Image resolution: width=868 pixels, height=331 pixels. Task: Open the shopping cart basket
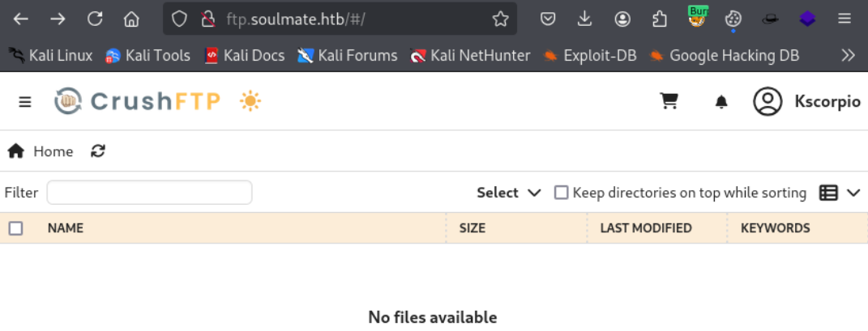coord(669,101)
